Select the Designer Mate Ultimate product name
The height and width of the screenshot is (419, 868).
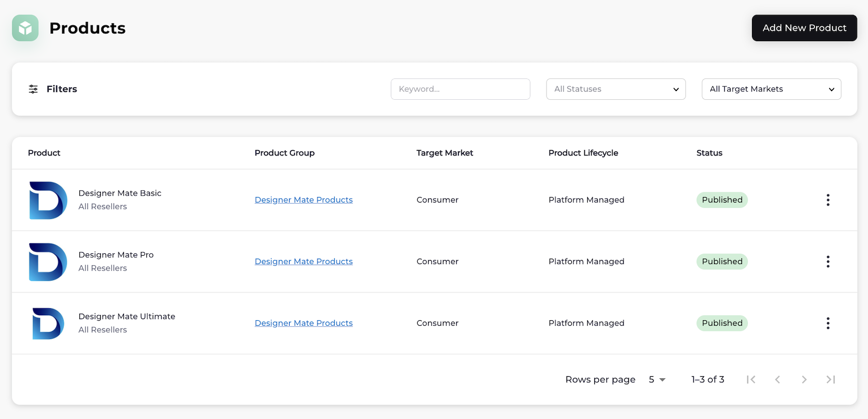pos(127,316)
